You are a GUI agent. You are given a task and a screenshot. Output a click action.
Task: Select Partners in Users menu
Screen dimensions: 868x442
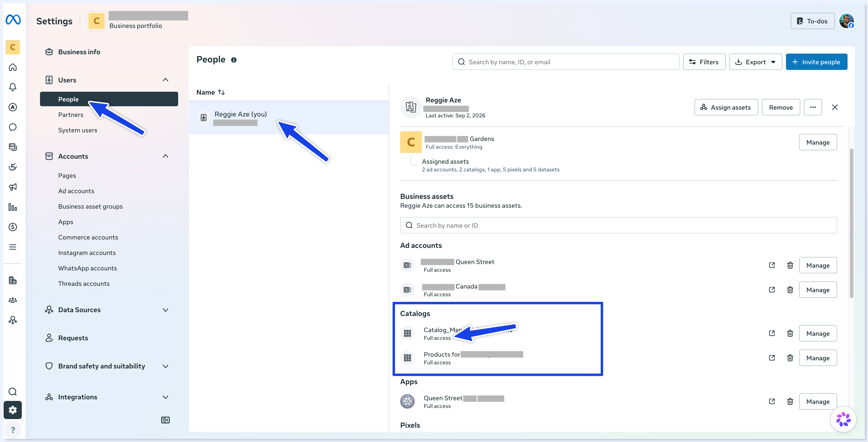coord(71,114)
